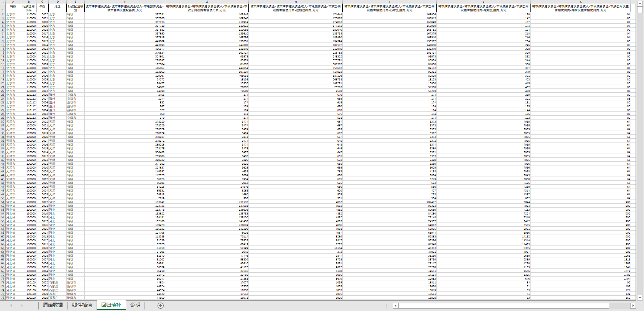644x311 pixels.
Task: Select column G header
Action: click(207, 2)
